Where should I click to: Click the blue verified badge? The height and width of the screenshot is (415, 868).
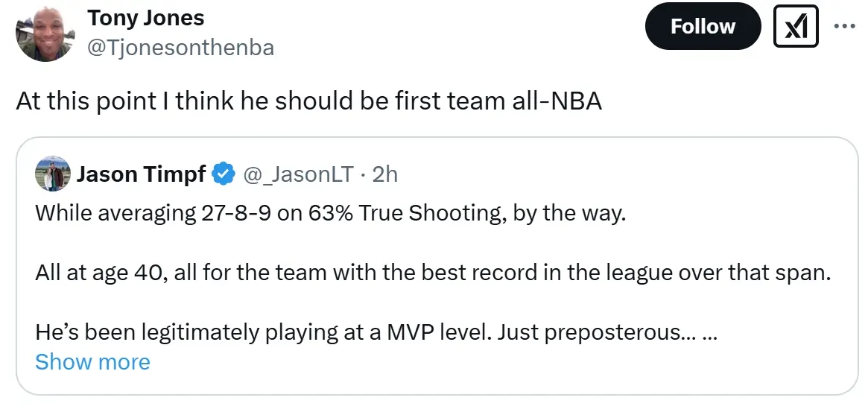(x=222, y=174)
